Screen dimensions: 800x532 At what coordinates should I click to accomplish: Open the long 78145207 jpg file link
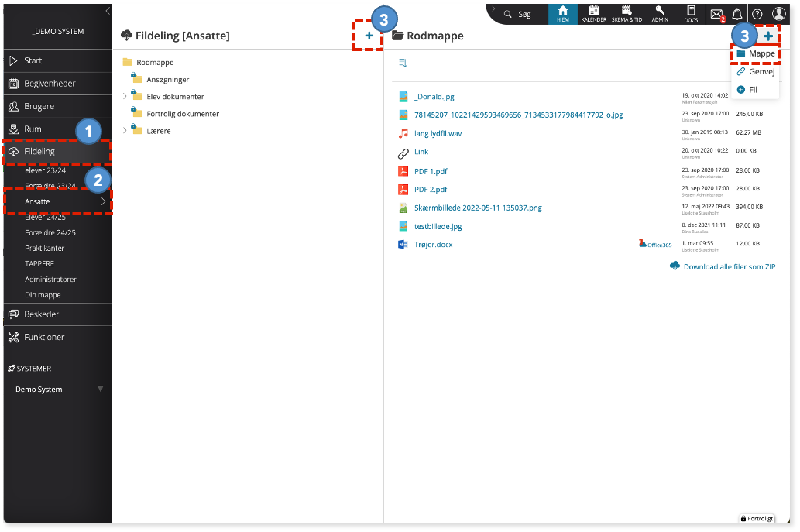[x=518, y=115]
